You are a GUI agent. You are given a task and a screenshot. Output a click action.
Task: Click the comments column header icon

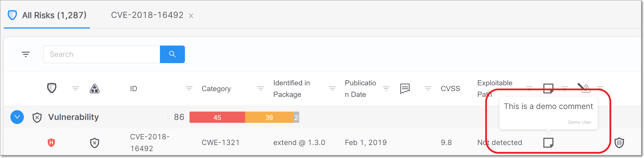coord(405,89)
